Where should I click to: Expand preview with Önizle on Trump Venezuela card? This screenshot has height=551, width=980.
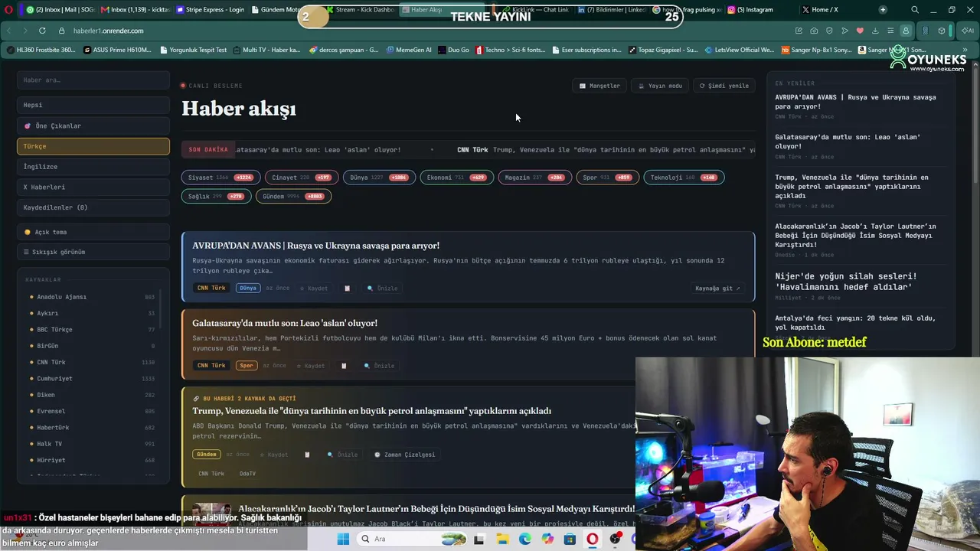[x=342, y=455]
